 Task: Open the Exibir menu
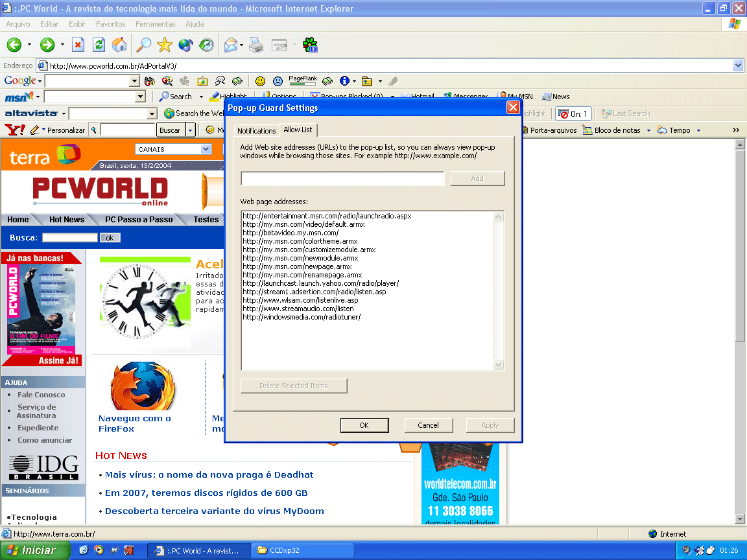coord(77,24)
